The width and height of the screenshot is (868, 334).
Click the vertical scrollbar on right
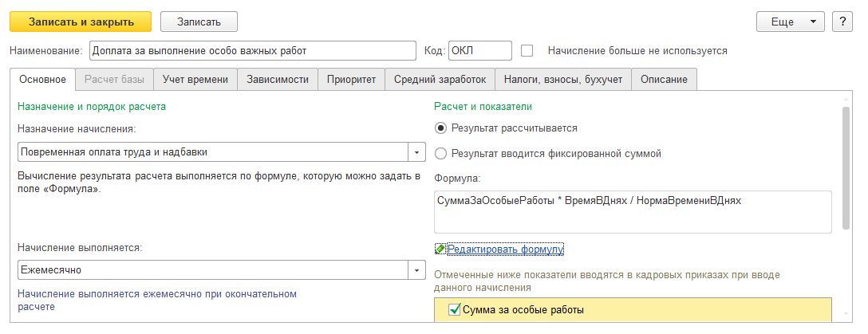point(846,167)
